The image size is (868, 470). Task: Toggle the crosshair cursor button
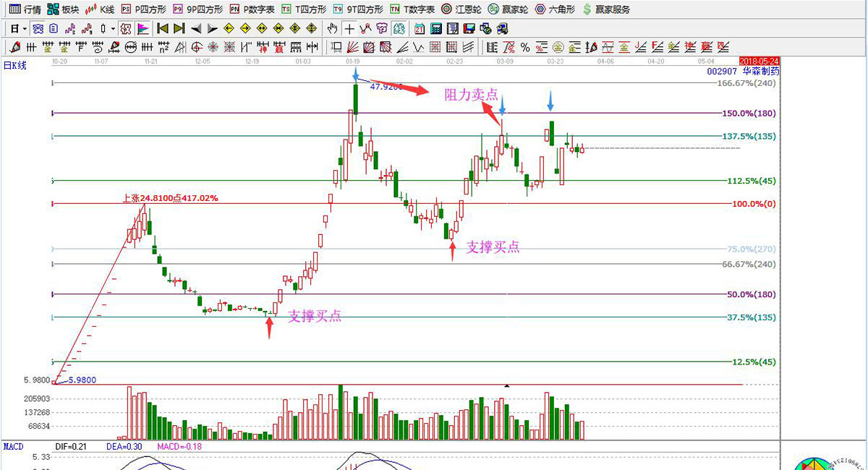(x=349, y=29)
